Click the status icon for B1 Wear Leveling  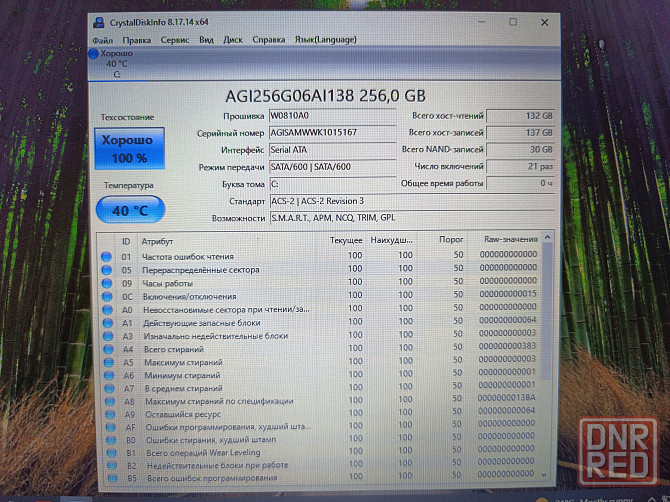point(112,453)
